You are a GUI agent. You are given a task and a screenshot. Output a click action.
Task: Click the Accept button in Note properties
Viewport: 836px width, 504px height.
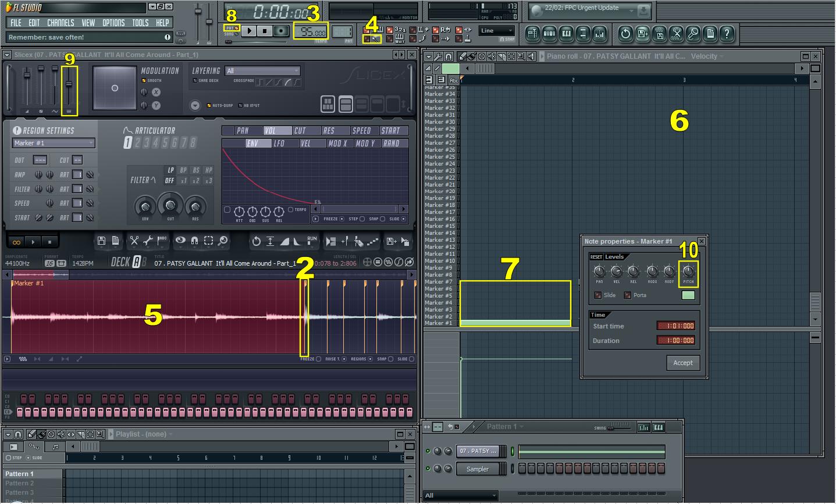pos(682,363)
